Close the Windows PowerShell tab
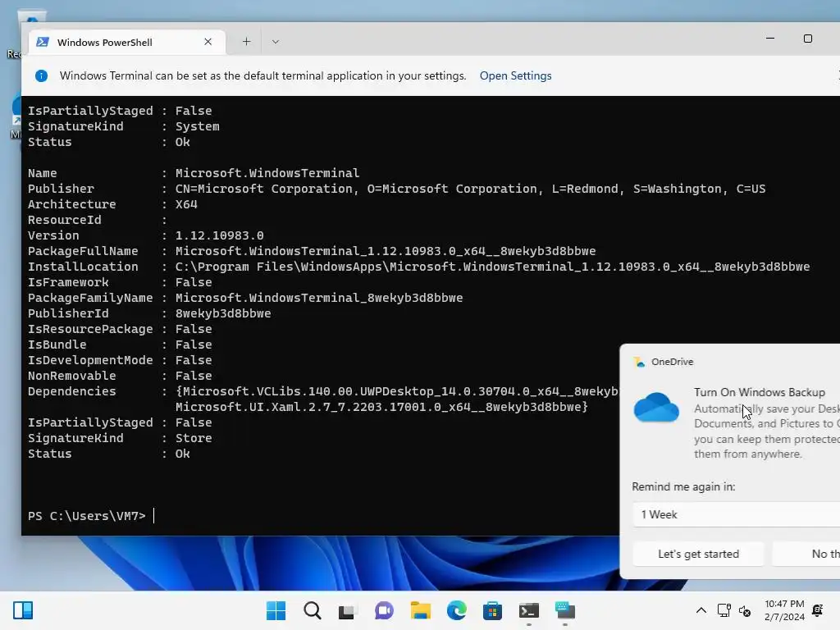 click(x=208, y=42)
